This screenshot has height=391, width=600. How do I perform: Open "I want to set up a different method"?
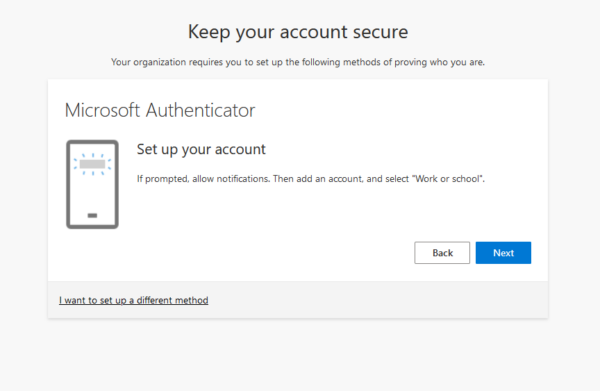coord(134,300)
